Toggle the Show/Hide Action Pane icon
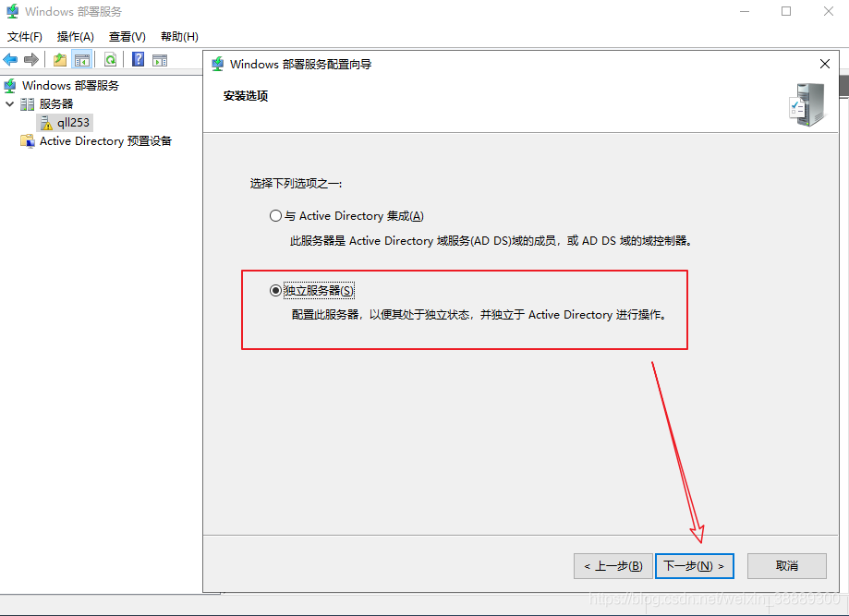 (160, 60)
